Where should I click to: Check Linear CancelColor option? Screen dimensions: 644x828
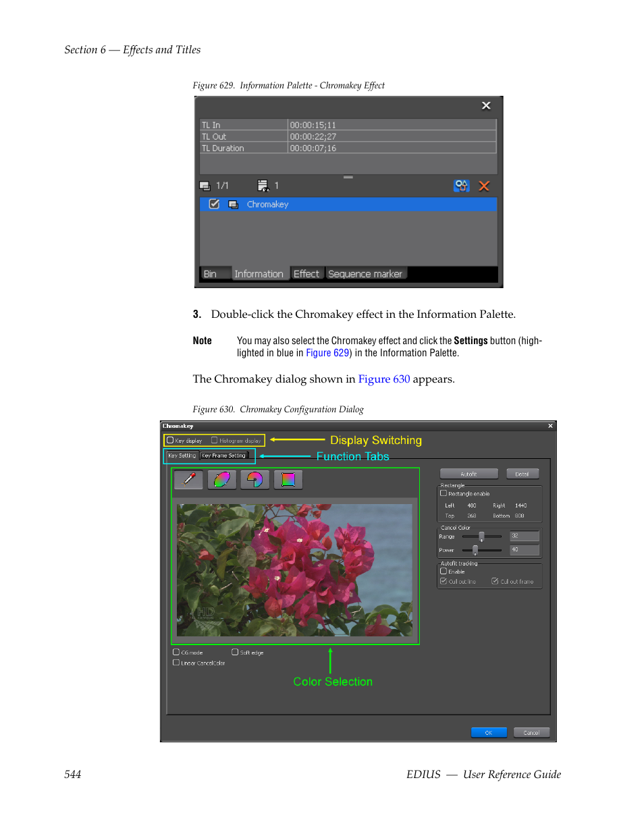[176, 663]
